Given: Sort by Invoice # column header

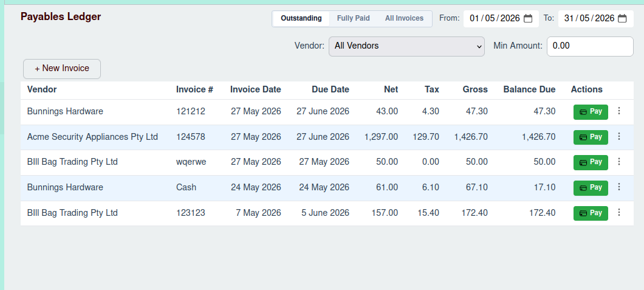Looking at the screenshot, I should (x=194, y=89).
